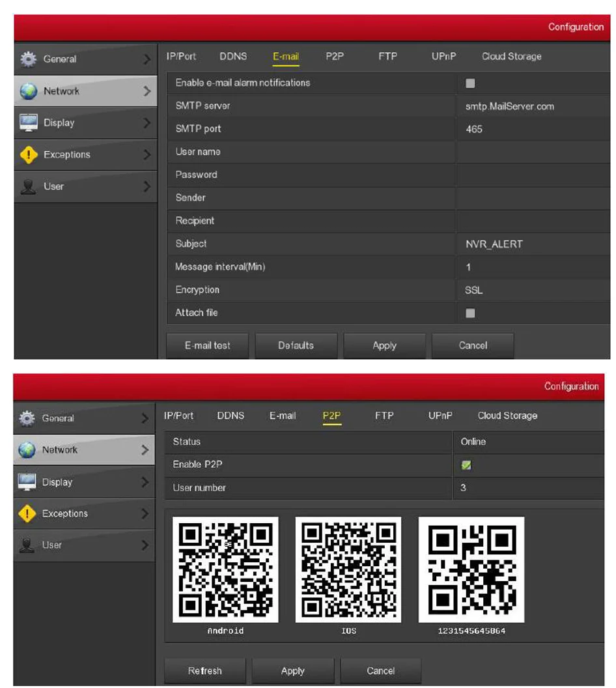The width and height of the screenshot is (616, 688).
Task: Open FTP tab in the E-mail window
Action: 388,56
